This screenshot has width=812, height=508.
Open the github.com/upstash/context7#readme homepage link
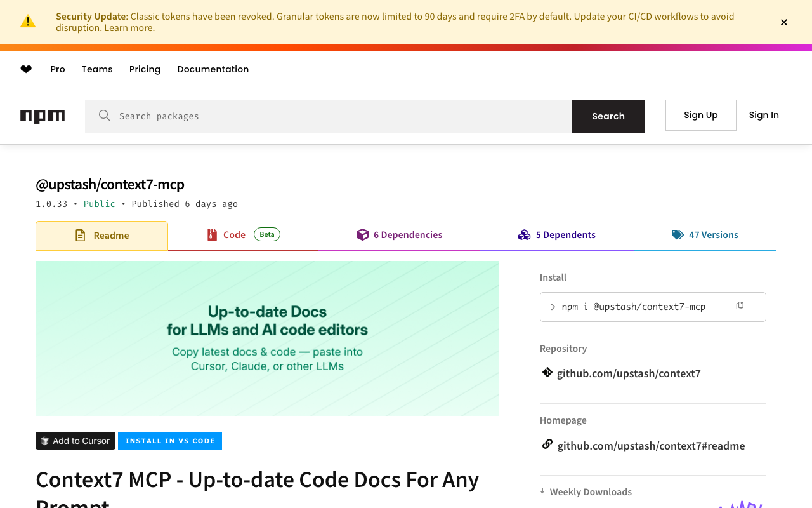tap(652, 446)
